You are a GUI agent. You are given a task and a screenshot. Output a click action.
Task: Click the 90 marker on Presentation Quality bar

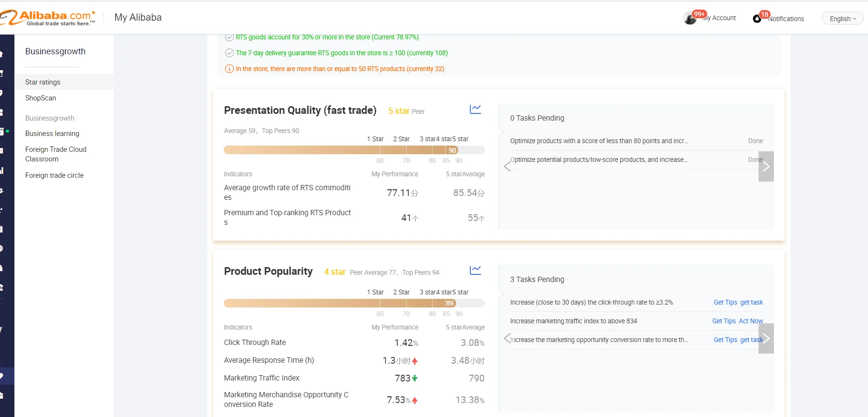452,150
